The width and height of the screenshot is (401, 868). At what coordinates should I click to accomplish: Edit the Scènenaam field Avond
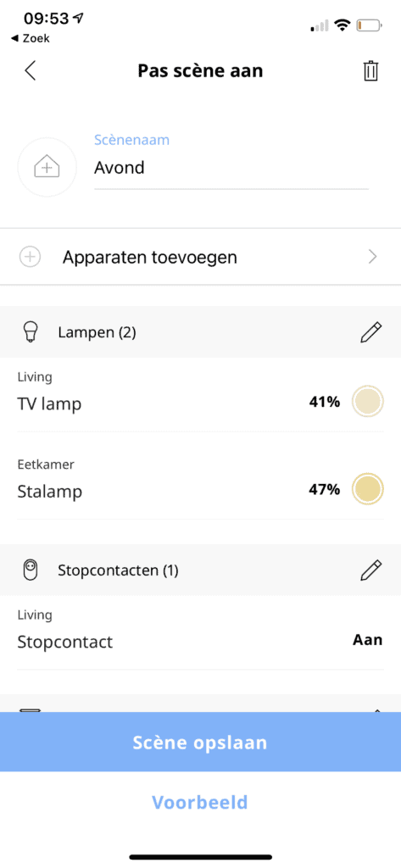(x=231, y=168)
